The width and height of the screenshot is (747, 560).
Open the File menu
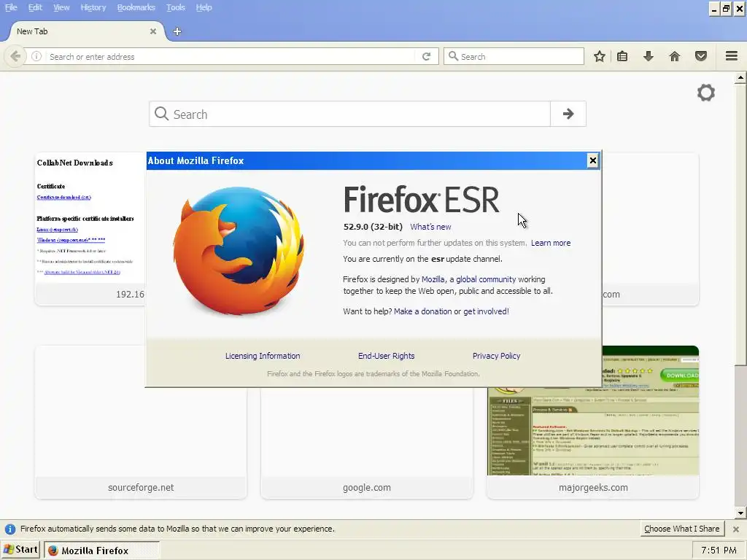(11, 7)
